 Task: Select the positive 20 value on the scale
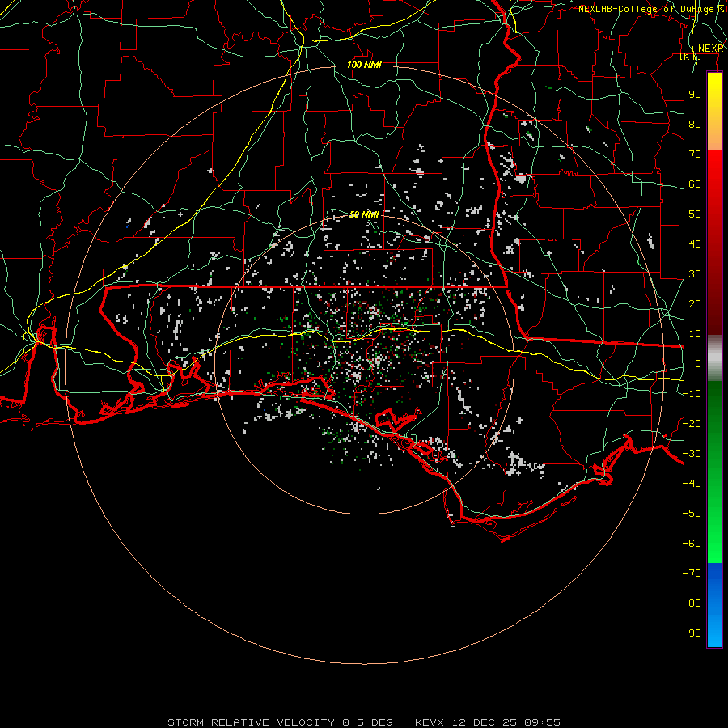point(695,303)
